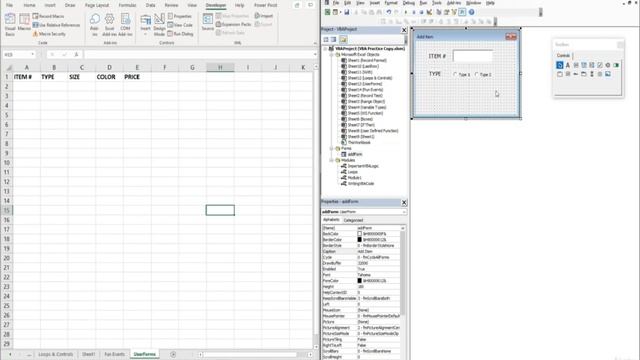
Task: Open the Name Box dropdown arrow
Action: coord(33,54)
